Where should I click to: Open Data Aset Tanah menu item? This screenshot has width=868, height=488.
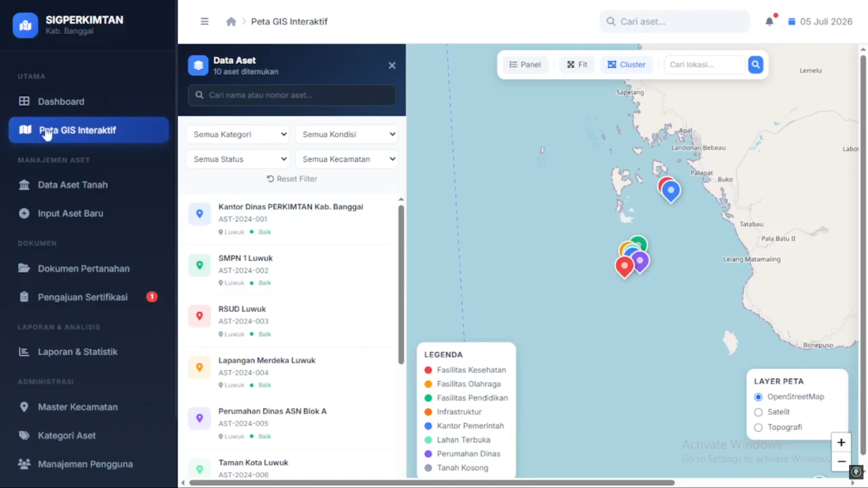click(x=89, y=185)
